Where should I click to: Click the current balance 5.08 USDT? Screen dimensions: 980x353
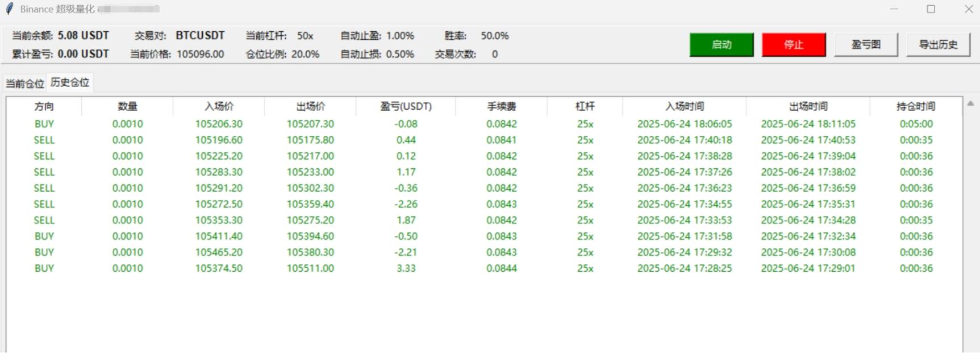point(83,35)
